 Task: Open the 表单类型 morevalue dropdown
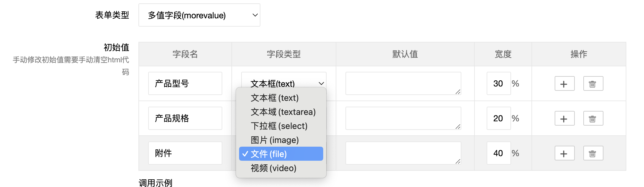[199, 15]
